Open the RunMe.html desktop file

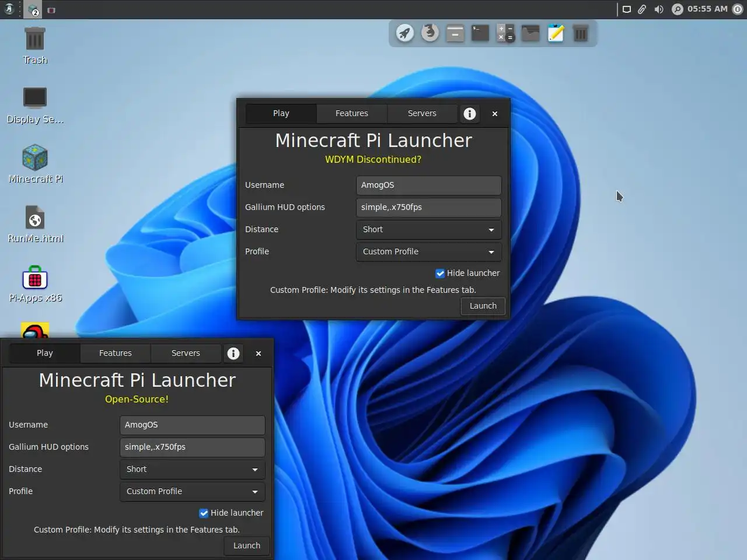pyautogui.click(x=35, y=224)
